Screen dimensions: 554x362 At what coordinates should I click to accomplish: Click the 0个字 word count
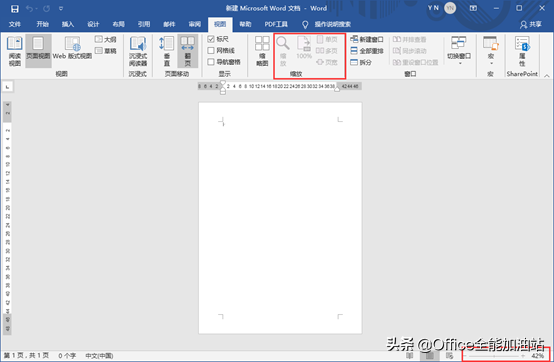(x=67, y=355)
